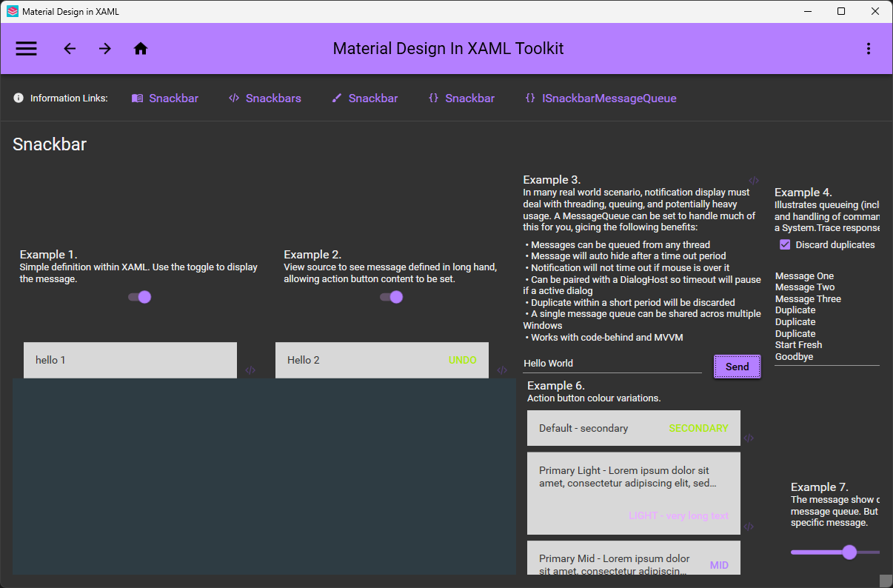Viewport: 893px width, 588px height.
Task: Open the hamburger navigation menu
Action: click(x=27, y=49)
